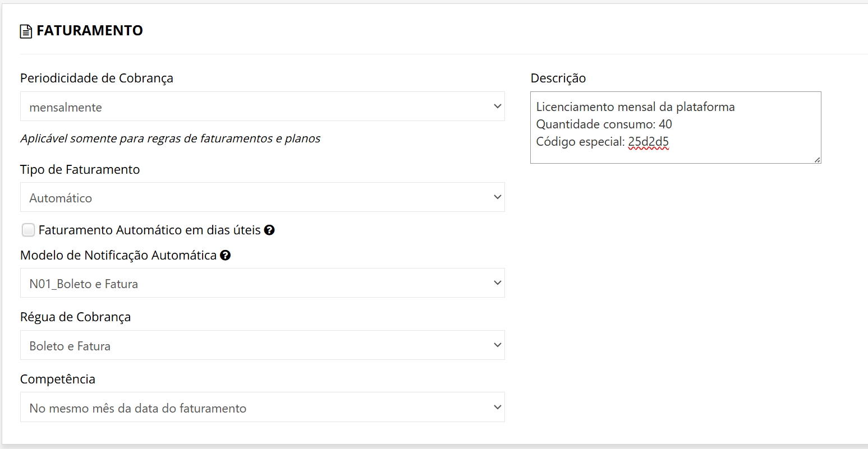The image size is (868, 449).
Task: Expand the Tipo de Faturamento dropdown
Action: click(262, 197)
